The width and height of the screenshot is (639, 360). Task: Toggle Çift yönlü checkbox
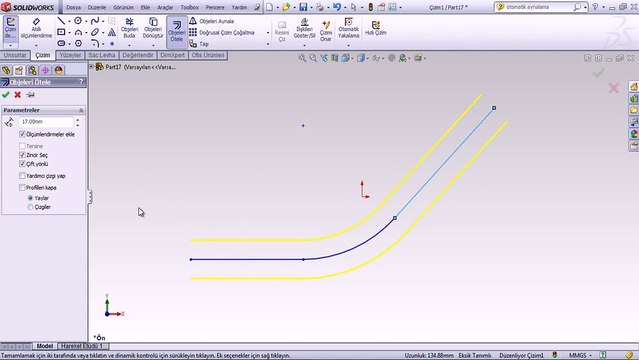point(22,164)
